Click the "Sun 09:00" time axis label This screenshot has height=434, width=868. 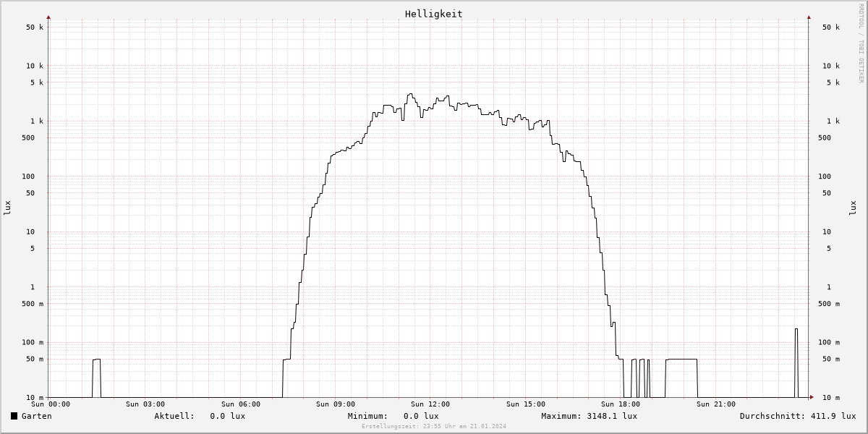[336, 404]
